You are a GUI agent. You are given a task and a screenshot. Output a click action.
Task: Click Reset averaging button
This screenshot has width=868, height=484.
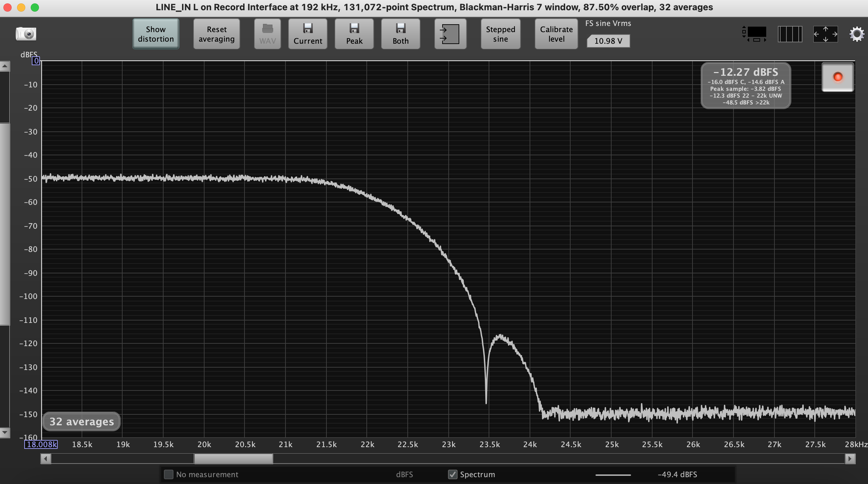point(216,34)
